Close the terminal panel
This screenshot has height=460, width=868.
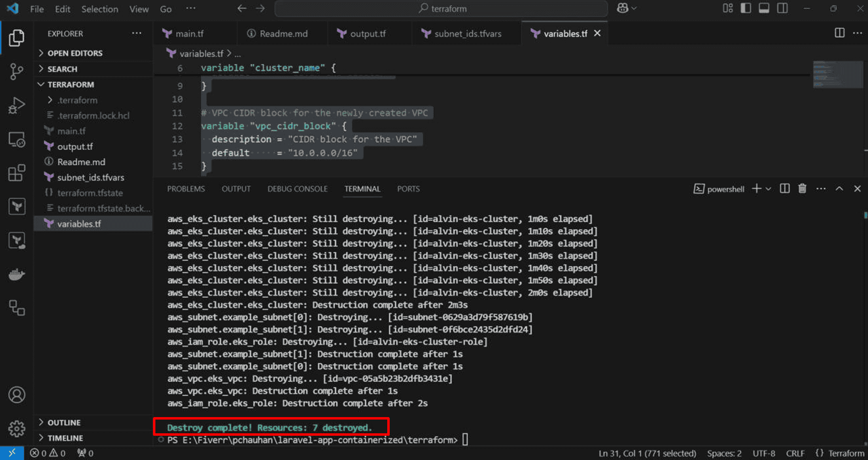click(857, 189)
